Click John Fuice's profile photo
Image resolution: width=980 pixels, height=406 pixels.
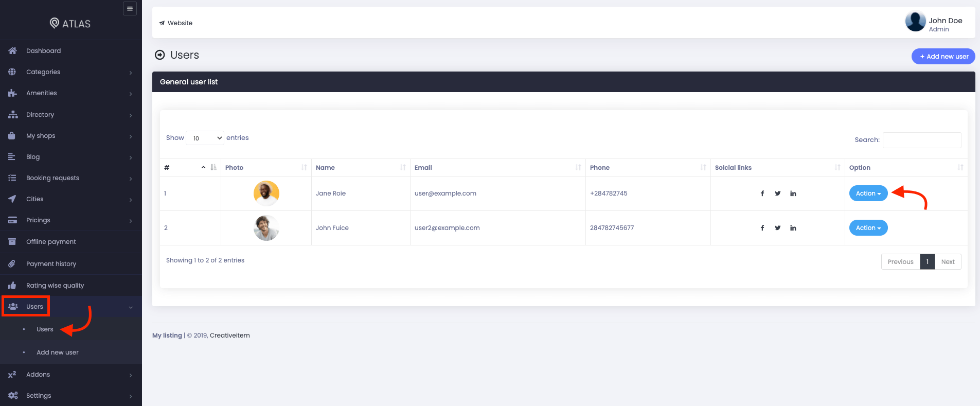click(x=266, y=228)
